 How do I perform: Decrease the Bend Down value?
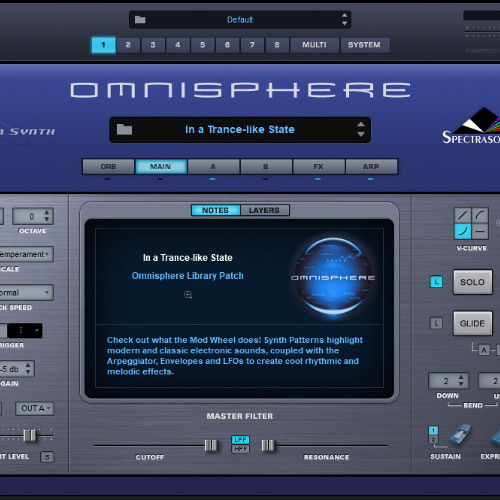[x=461, y=384]
